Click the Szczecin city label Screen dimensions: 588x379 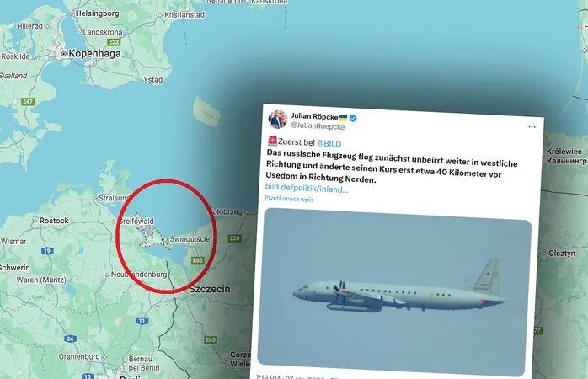pos(209,289)
